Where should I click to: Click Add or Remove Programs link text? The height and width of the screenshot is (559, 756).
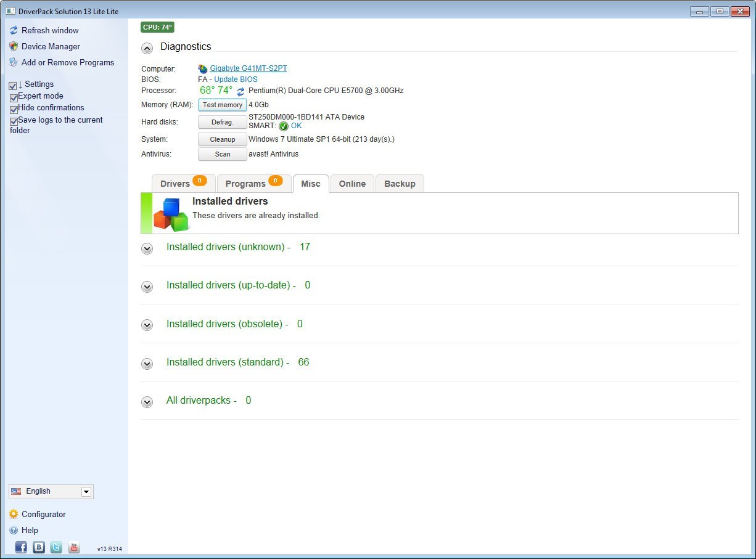point(68,62)
